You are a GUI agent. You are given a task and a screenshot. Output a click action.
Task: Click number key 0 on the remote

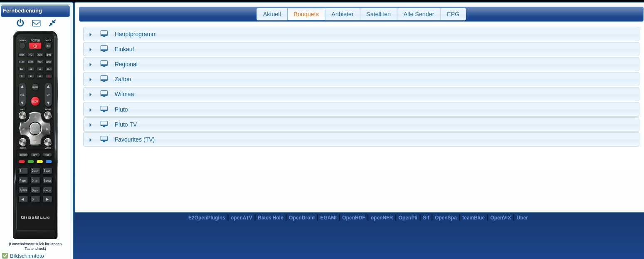[x=35, y=199]
